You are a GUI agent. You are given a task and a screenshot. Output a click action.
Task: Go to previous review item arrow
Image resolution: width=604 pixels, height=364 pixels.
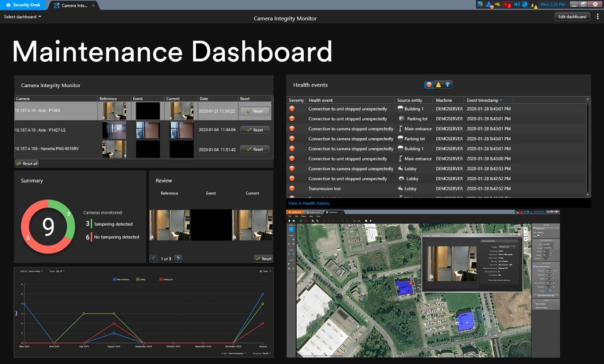point(153,259)
